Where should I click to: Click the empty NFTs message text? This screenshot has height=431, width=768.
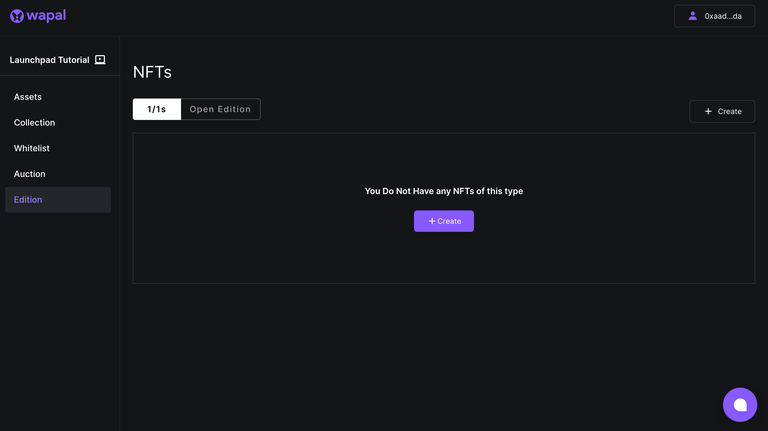tap(443, 191)
